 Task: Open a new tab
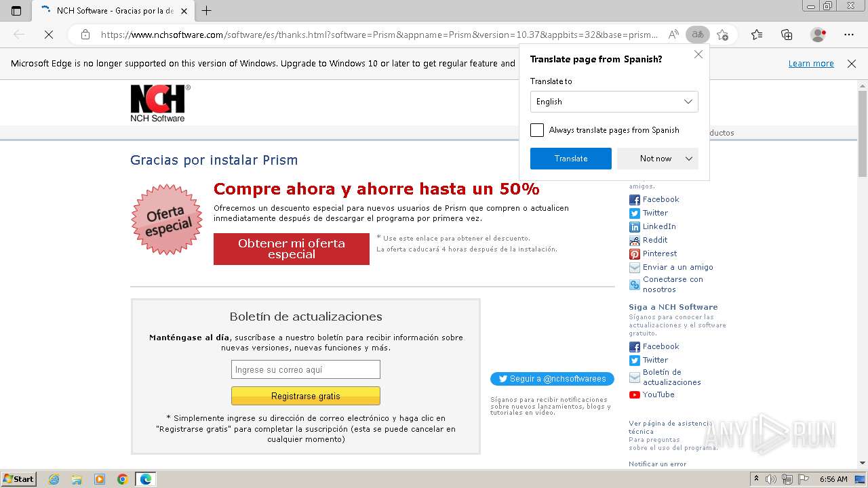coord(207,10)
